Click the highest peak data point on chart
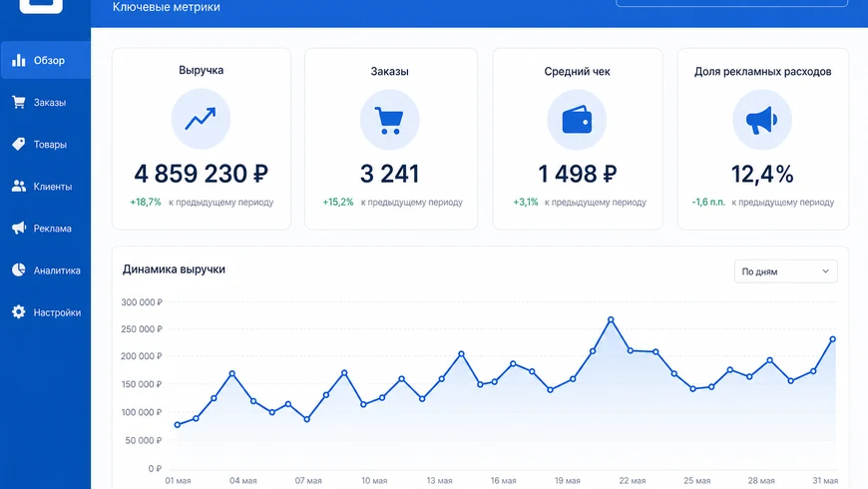The height and width of the screenshot is (489, 868). (612, 319)
